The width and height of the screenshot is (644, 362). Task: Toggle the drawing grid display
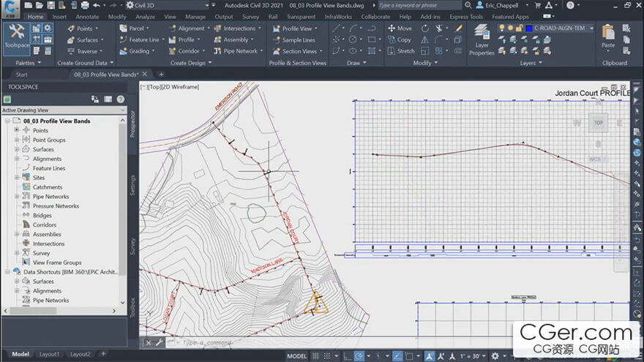(x=315, y=356)
